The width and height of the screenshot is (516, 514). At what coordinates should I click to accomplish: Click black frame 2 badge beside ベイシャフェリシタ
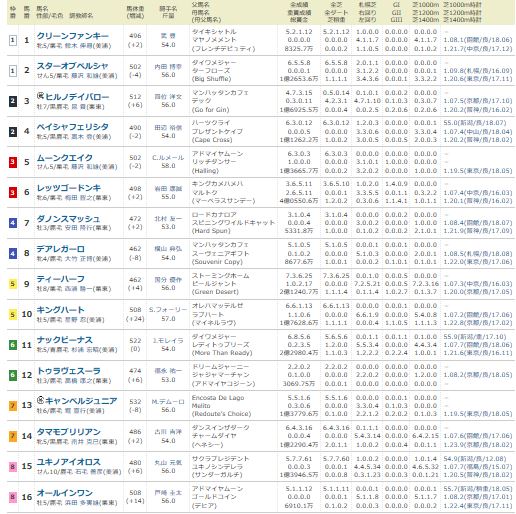click(12, 132)
